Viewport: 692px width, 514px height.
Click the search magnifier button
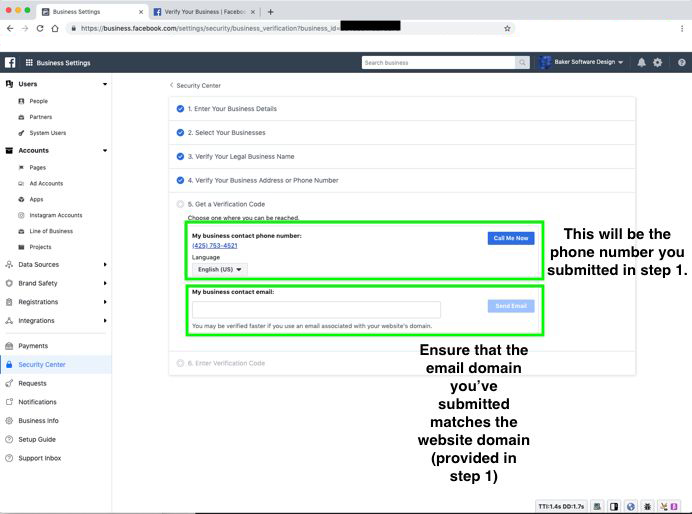pyautogui.click(x=522, y=63)
